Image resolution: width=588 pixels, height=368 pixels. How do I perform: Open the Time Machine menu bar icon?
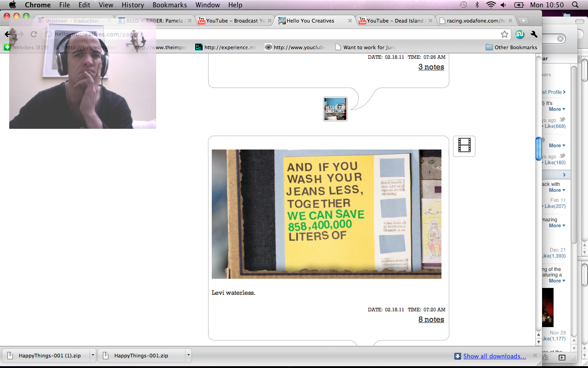click(464, 5)
